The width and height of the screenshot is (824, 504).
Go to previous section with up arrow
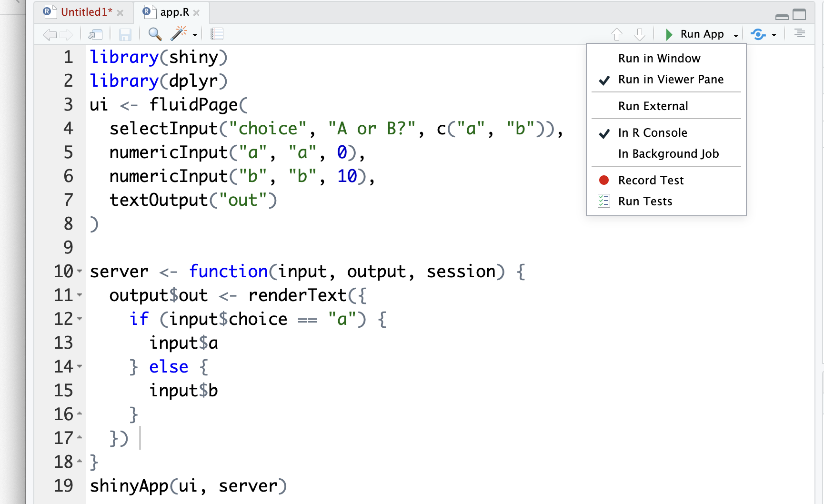(616, 34)
